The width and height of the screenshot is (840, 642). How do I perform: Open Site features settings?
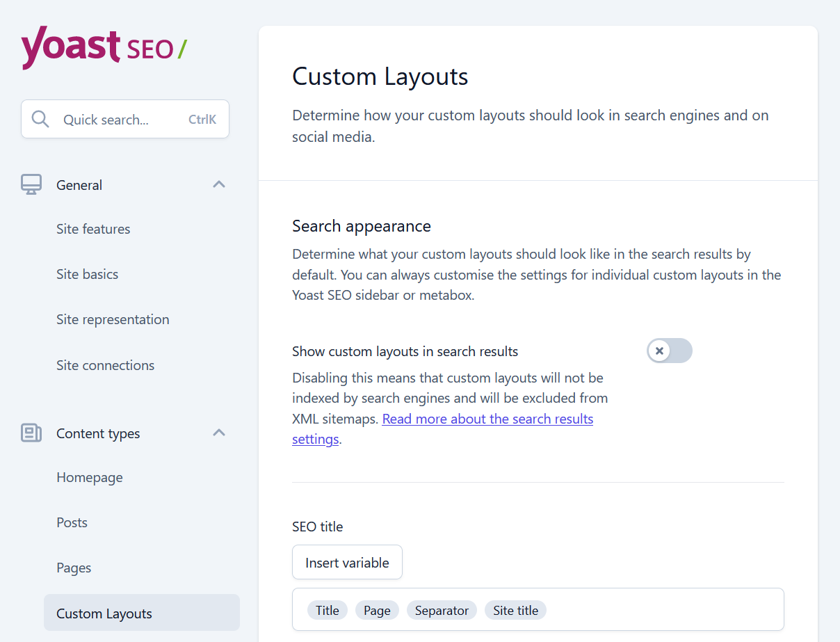tap(93, 229)
